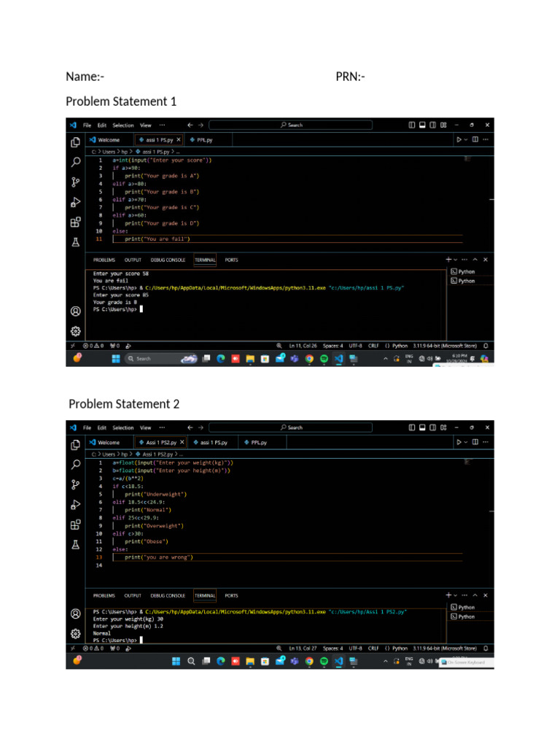Open Run and Debug icon in lower VS Code window
Viewport: 560px width, 747px height.
(75, 505)
